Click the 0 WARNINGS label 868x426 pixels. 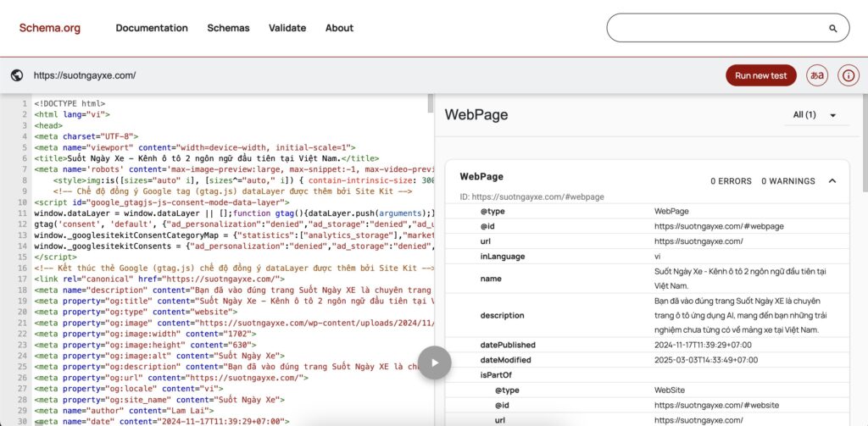[787, 181]
